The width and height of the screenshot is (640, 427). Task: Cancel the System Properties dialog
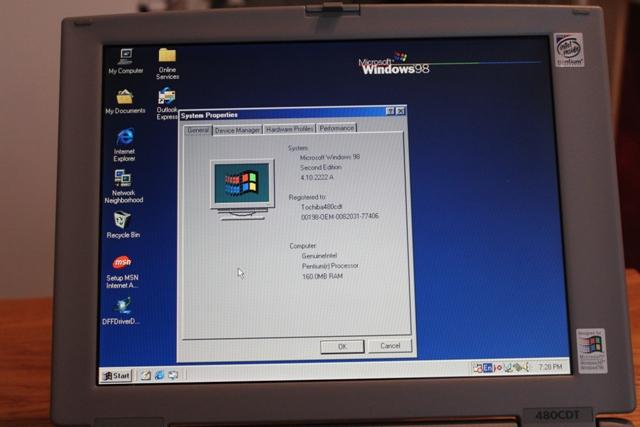pyautogui.click(x=389, y=346)
